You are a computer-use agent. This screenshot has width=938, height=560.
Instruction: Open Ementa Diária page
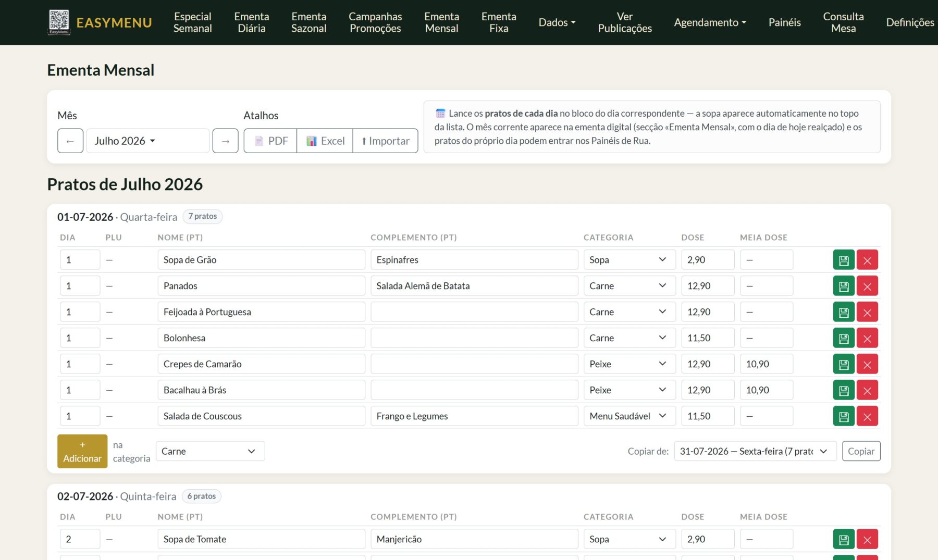pos(252,22)
